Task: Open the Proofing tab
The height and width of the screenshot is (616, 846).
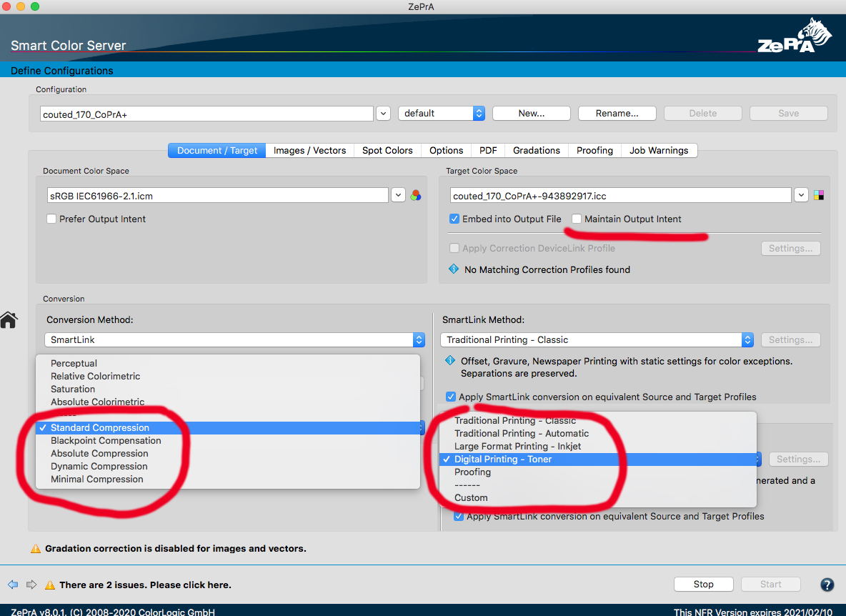Action: (x=594, y=151)
